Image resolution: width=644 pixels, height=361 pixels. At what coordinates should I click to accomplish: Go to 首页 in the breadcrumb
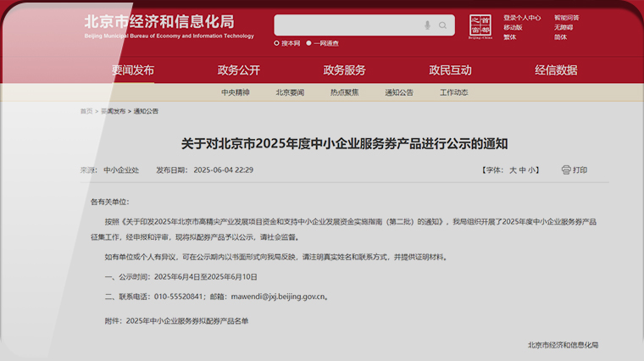click(86, 111)
